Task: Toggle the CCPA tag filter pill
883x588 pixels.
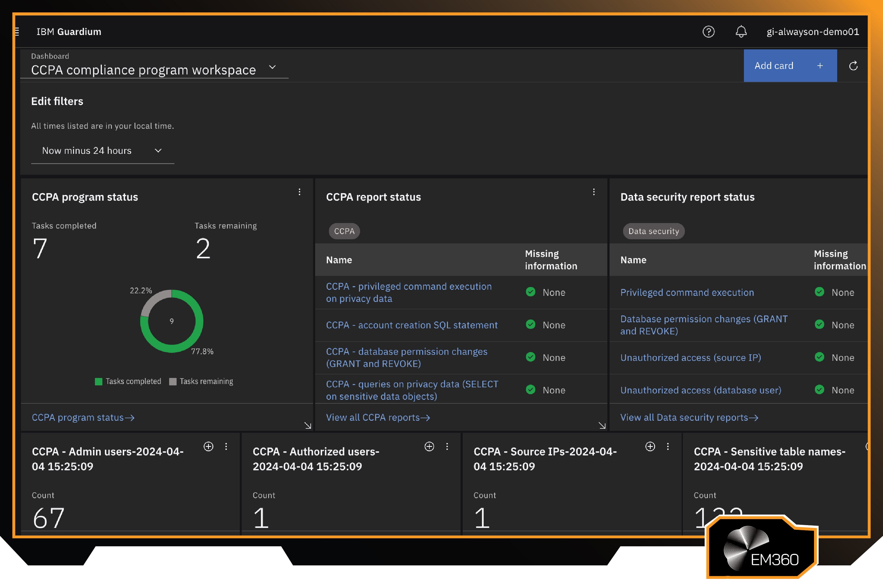Action: [344, 231]
